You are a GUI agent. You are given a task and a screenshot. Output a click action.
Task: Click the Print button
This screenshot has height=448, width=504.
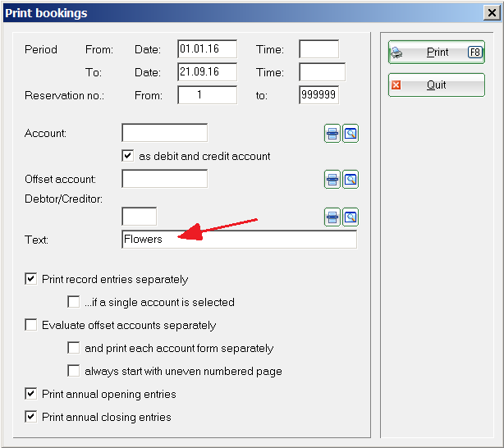436,52
